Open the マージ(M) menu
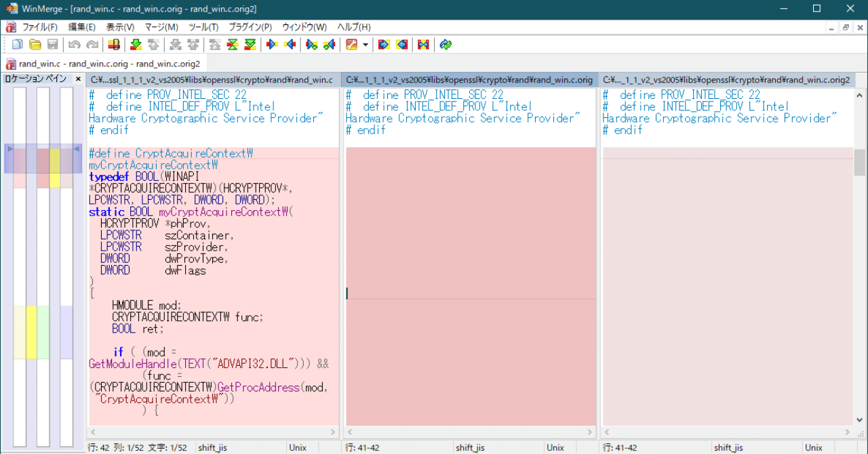Screen dimensions: 868x454 click(x=161, y=27)
